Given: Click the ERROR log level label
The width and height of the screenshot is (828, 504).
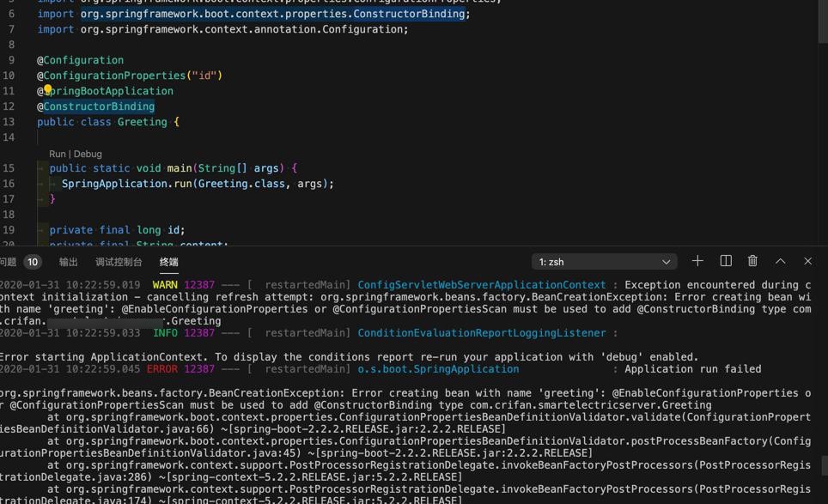Looking at the screenshot, I should point(162,369).
